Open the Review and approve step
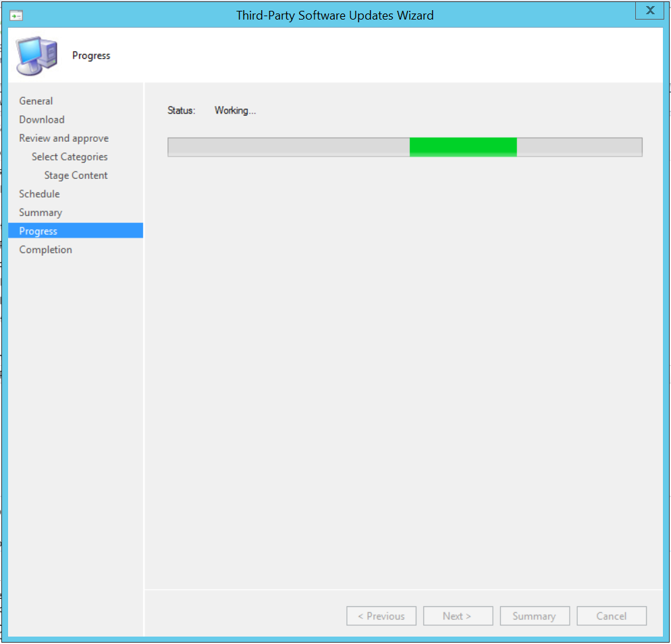The height and width of the screenshot is (644, 671). pyautogui.click(x=63, y=138)
